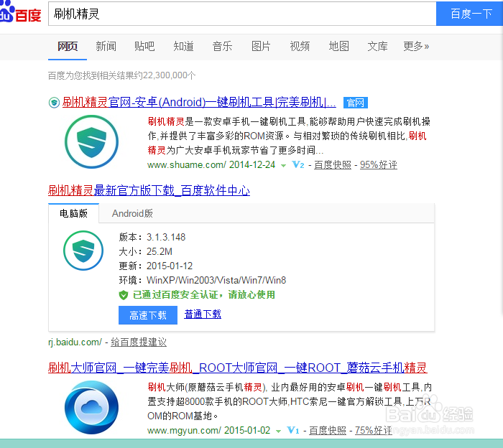Click the 刷机精灵 icon in download box

83,251
